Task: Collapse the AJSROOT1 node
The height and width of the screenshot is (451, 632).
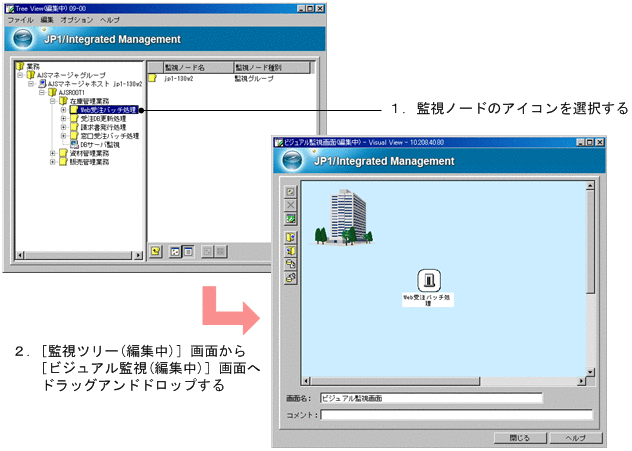Action: tap(42, 93)
